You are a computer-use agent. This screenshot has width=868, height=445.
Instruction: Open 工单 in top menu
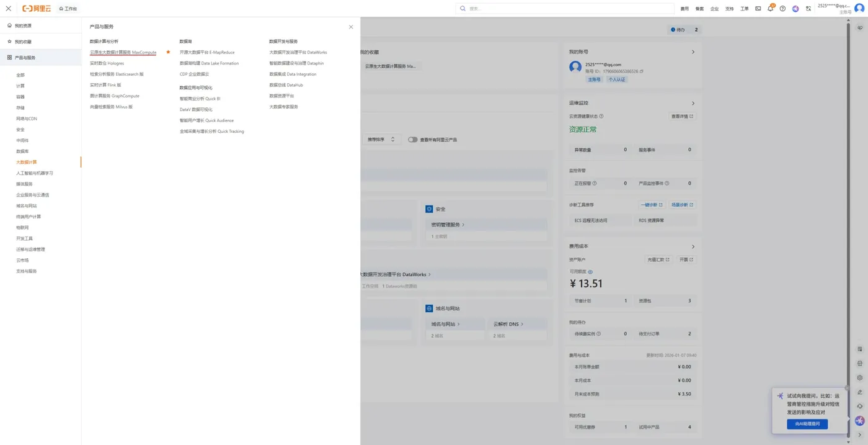[x=744, y=9]
